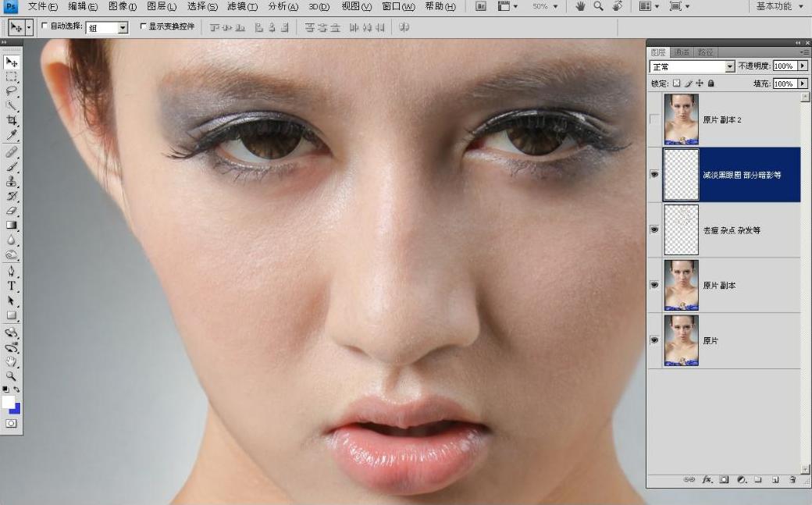Viewport: 812px width, 505px height.
Task: Select the Blur tool
Action: pos(11,240)
